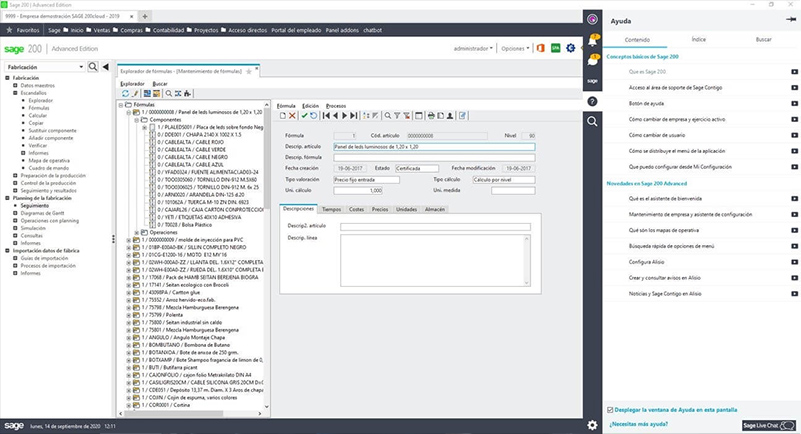Screen dimensions: 801x434
Task: Click the refresh icon in the explorer toolbar
Action: [125, 93]
